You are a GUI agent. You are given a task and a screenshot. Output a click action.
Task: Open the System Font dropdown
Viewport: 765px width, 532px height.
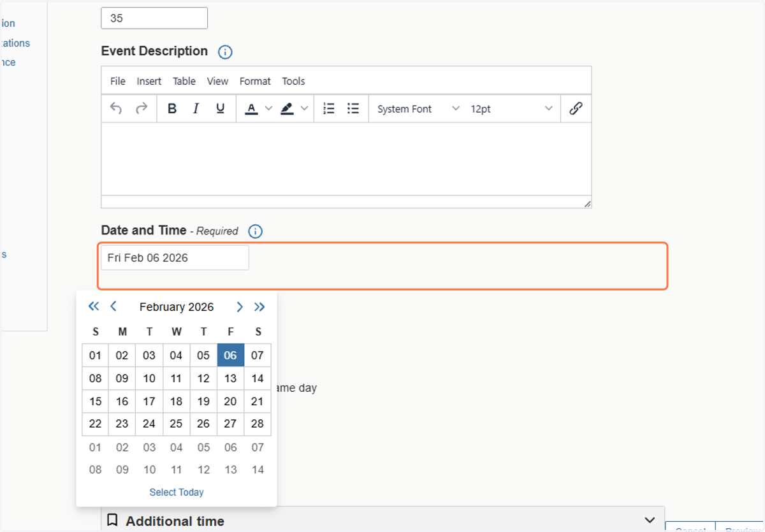point(418,109)
